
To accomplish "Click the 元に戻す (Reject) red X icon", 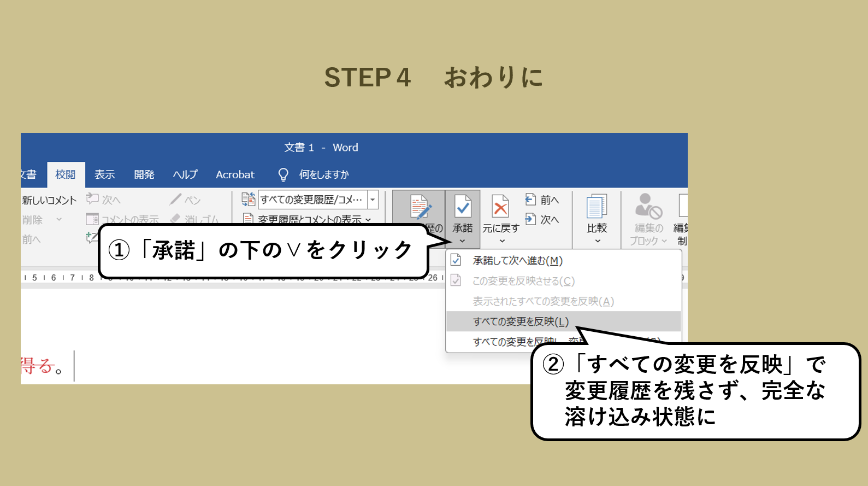I will click(x=500, y=207).
